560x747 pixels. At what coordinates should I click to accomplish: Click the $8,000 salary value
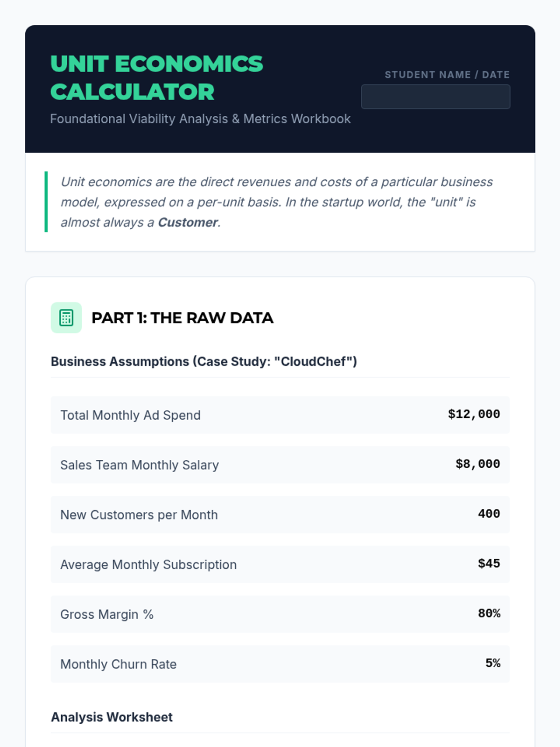[477, 464]
